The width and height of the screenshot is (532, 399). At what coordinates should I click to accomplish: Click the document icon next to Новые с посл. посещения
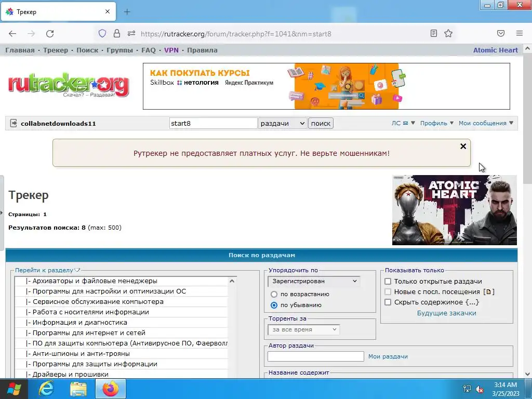[488, 292]
